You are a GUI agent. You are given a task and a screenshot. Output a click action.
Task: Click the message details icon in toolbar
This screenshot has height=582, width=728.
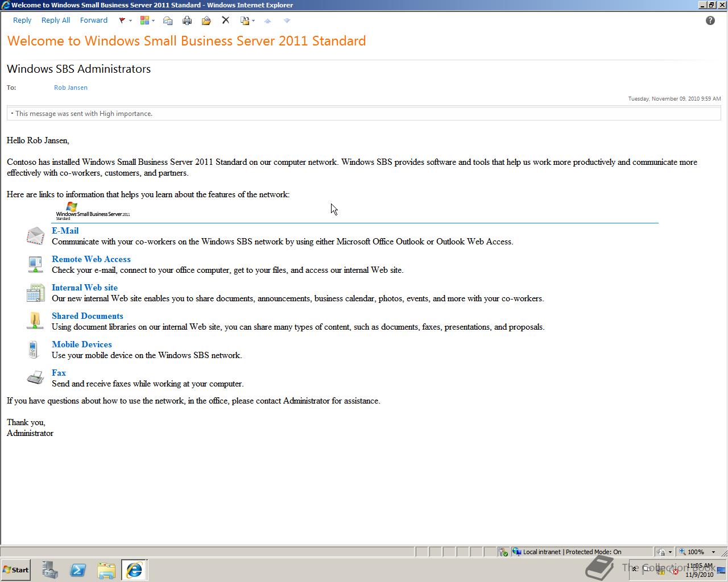point(168,20)
